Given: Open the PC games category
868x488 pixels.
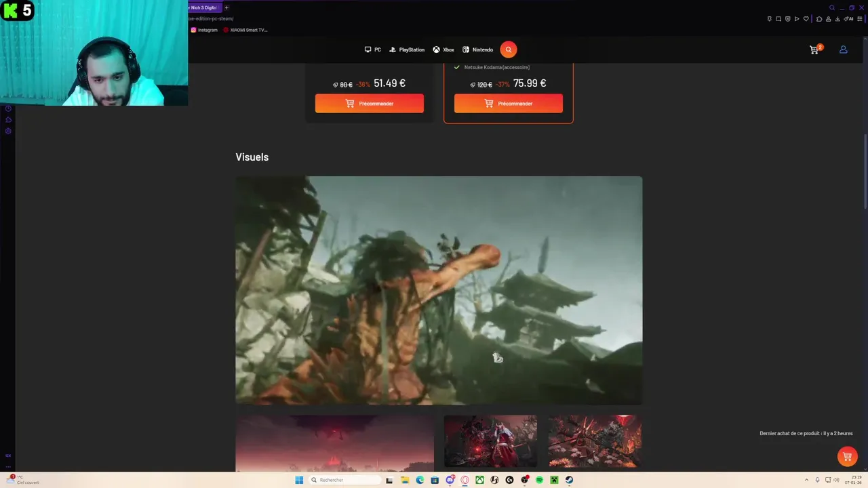Looking at the screenshot, I should coord(372,49).
